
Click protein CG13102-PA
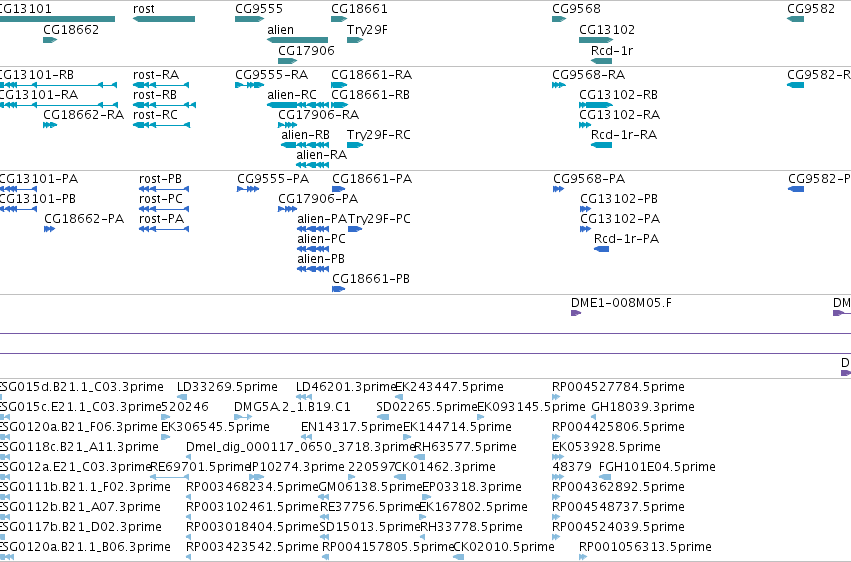[x=586, y=229]
